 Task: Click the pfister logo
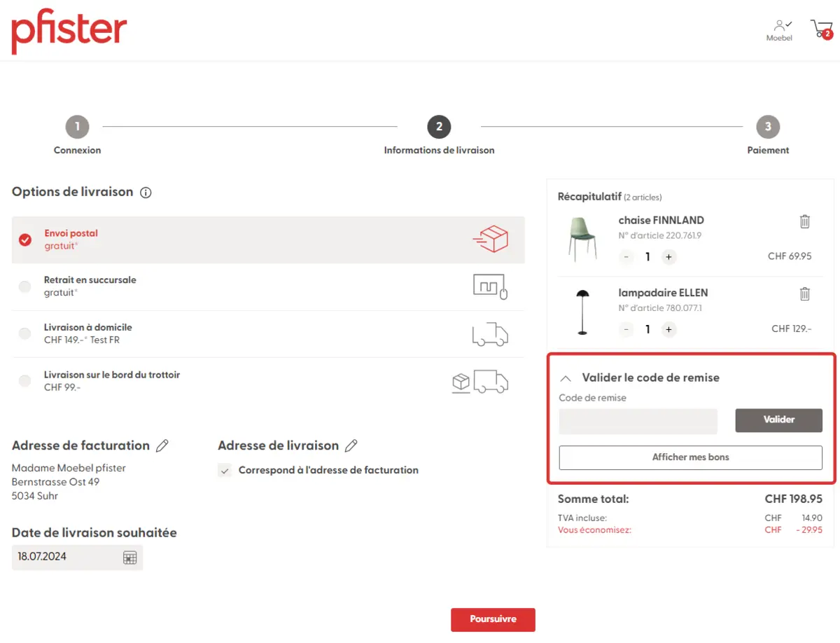69,32
